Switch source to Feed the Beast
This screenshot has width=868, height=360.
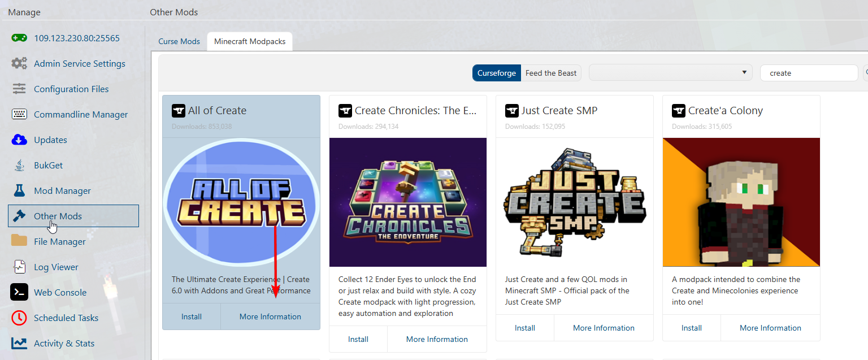(551, 73)
